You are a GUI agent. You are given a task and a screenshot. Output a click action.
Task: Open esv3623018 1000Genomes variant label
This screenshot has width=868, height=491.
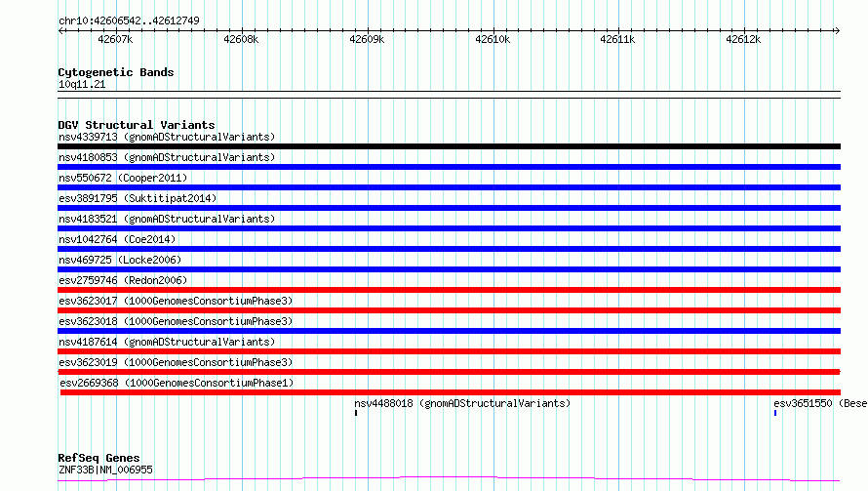[176, 321]
